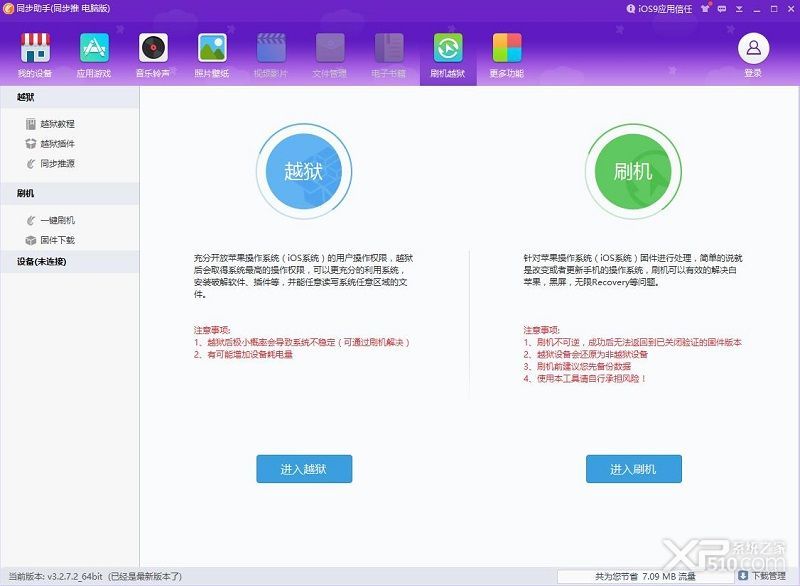
Task: Click the 进入越狱 button
Action: coord(304,469)
